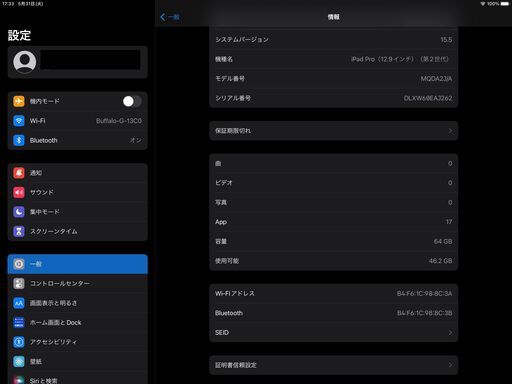Viewport: 512px width, 384px height.
Task: Tap the Focus mode moon icon
Action: point(19,212)
